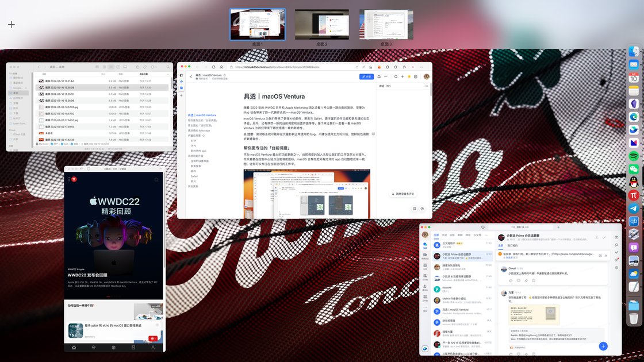Open yabai 和 skhd macOS 窗口管理 article
Viewport: 644px width, 362px height.
[114, 330]
